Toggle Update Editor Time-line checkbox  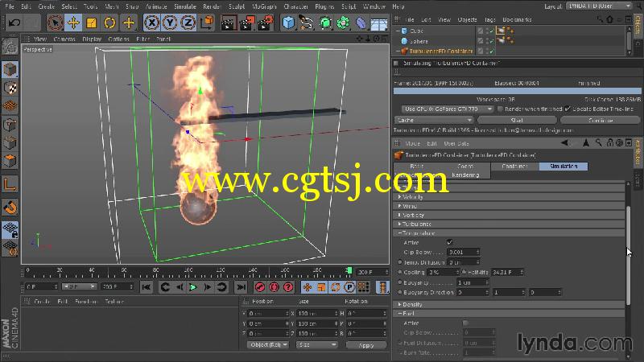(x=568, y=109)
